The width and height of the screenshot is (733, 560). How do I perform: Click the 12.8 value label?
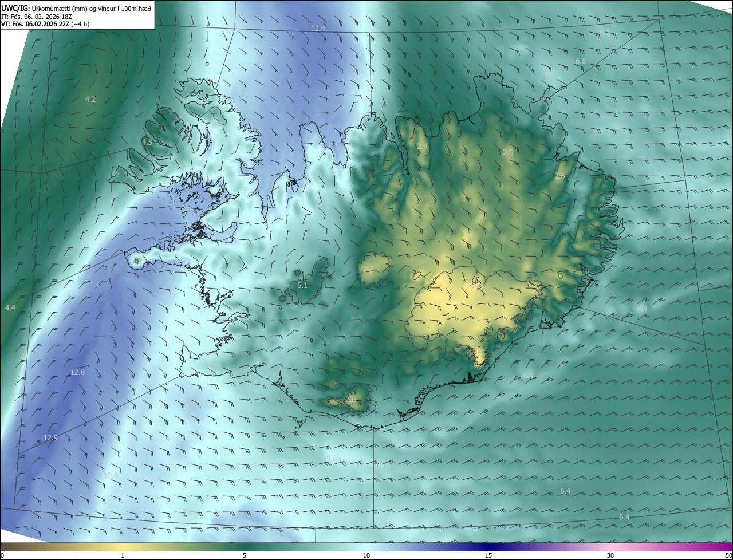pyautogui.click(x=77, y=372)
